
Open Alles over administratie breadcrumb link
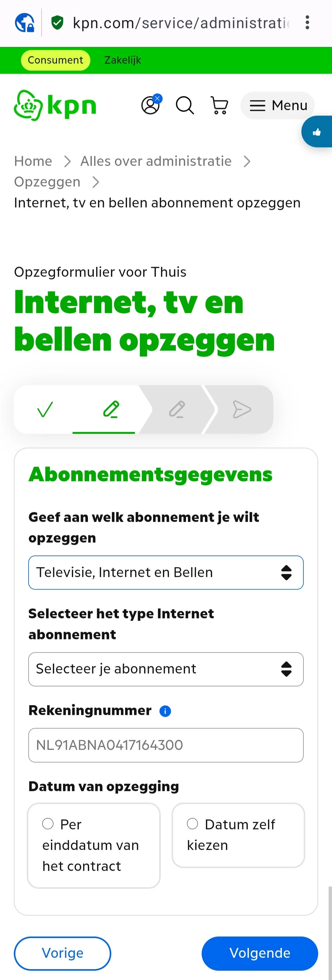pos(156,161)
